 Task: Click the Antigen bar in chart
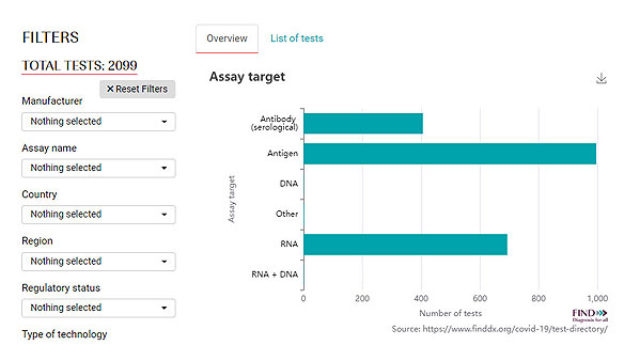[450, 154]
